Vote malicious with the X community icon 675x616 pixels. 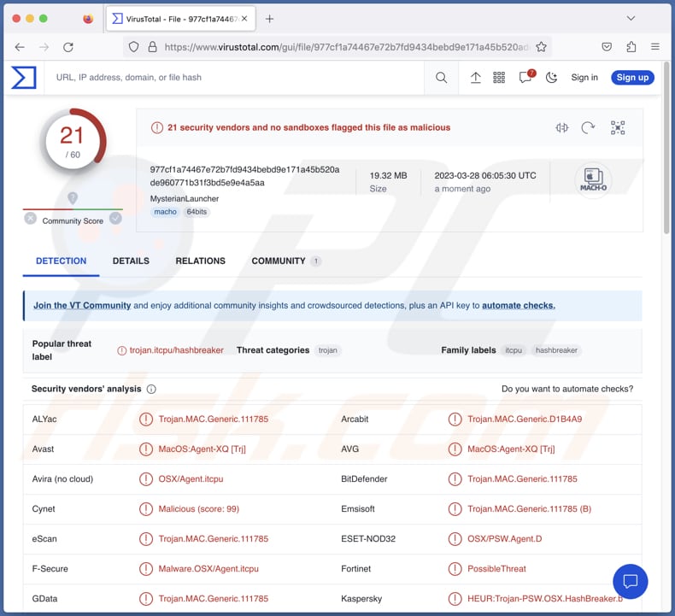point(30,219)
